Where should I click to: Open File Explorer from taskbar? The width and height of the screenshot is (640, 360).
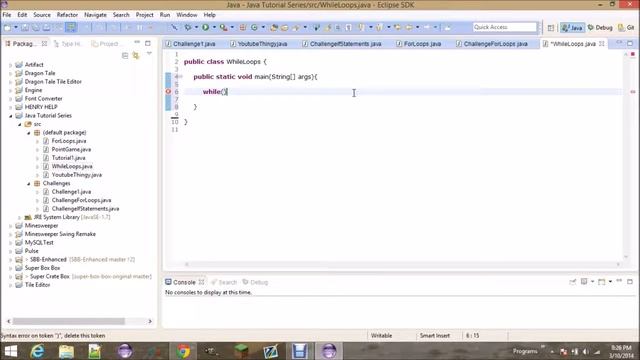coord(66,351)
